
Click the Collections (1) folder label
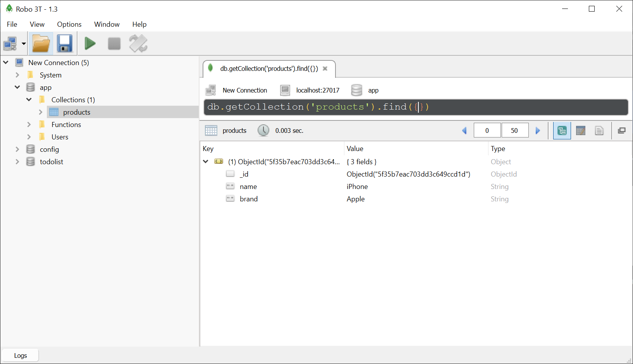[73, 100]
